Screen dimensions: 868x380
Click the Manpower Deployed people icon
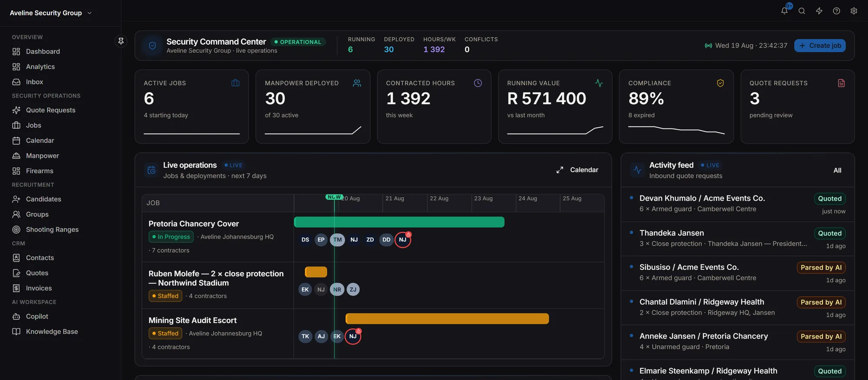coord(357,83)
